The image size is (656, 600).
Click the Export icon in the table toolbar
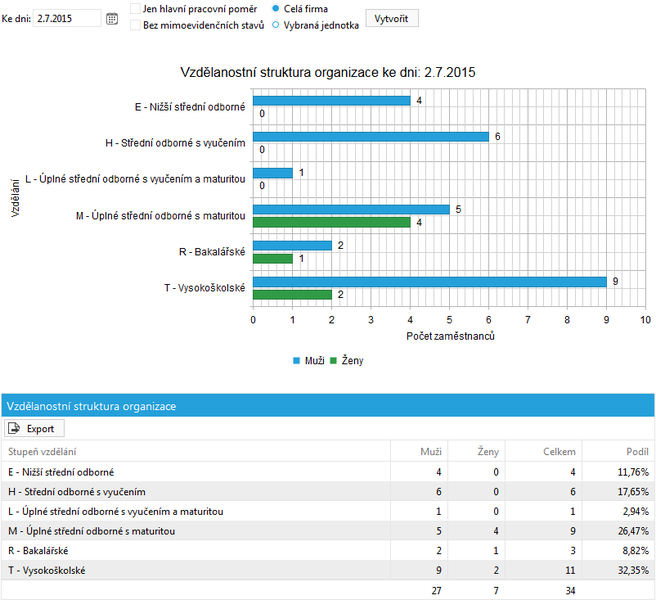point(15,428)
